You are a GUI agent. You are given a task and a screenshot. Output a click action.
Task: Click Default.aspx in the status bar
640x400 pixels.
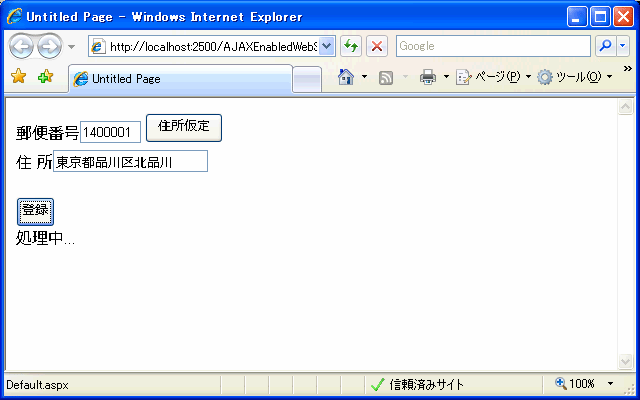[x=37, y=385]
